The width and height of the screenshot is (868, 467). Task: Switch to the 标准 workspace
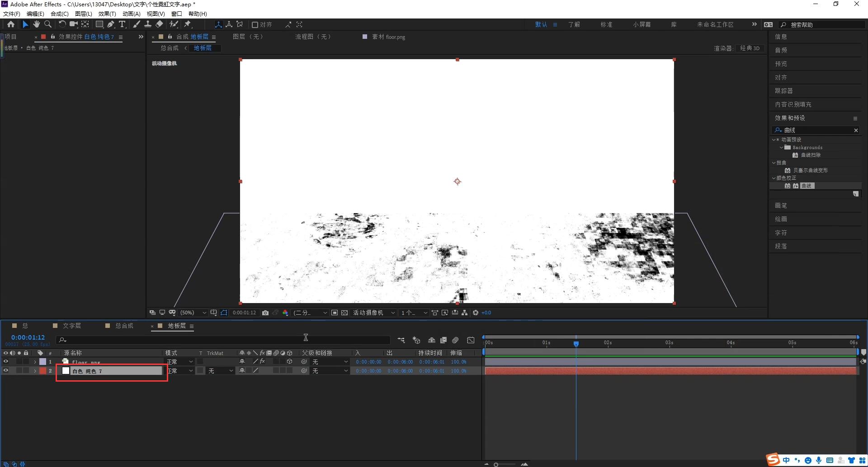point(606,24)
